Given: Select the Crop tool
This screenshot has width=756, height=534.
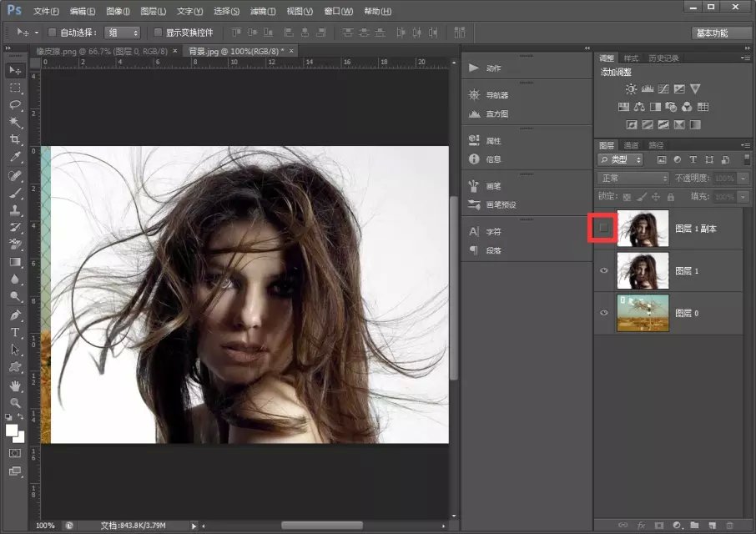Looking at the screenshot, I should [x=15, y=139].
